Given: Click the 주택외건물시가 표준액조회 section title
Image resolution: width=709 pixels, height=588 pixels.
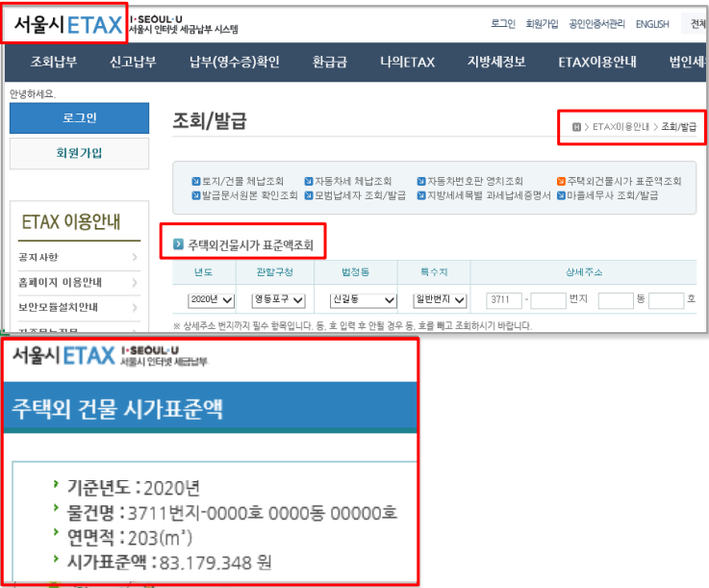Looking at the screenshot, I should [x=250, y=245].
